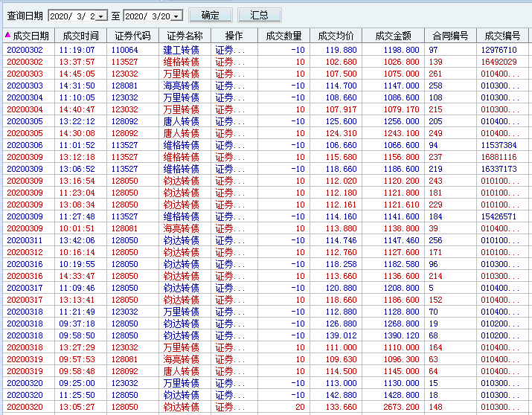Select trade number 15426571
This screenshot has height=415, width=532.
[499, 216]
